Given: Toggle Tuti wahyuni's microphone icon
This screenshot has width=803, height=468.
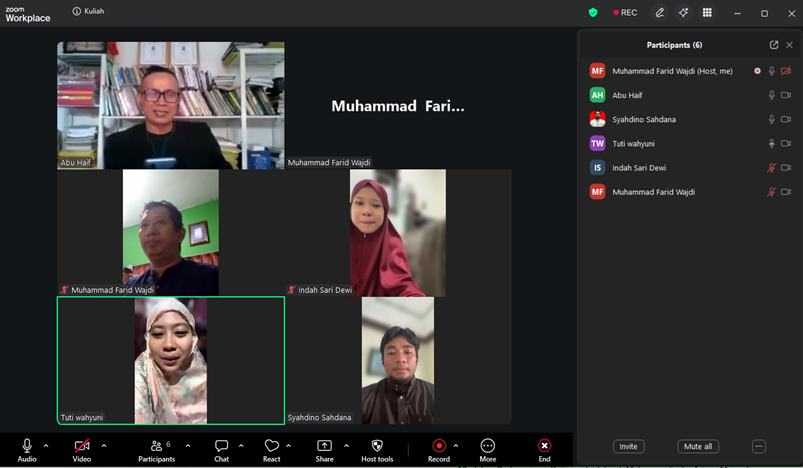Looking at the screenshot, I should click(771, 144).
